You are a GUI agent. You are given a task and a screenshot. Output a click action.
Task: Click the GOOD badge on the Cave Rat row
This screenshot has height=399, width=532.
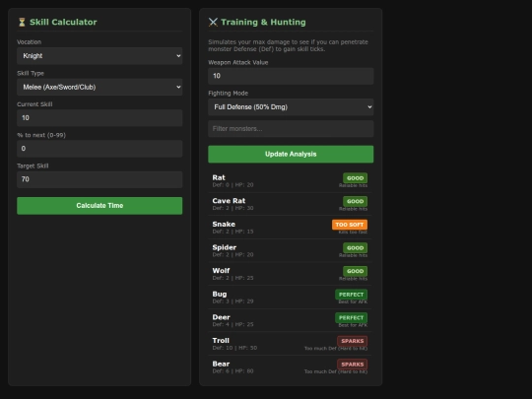tap(355, 202)
